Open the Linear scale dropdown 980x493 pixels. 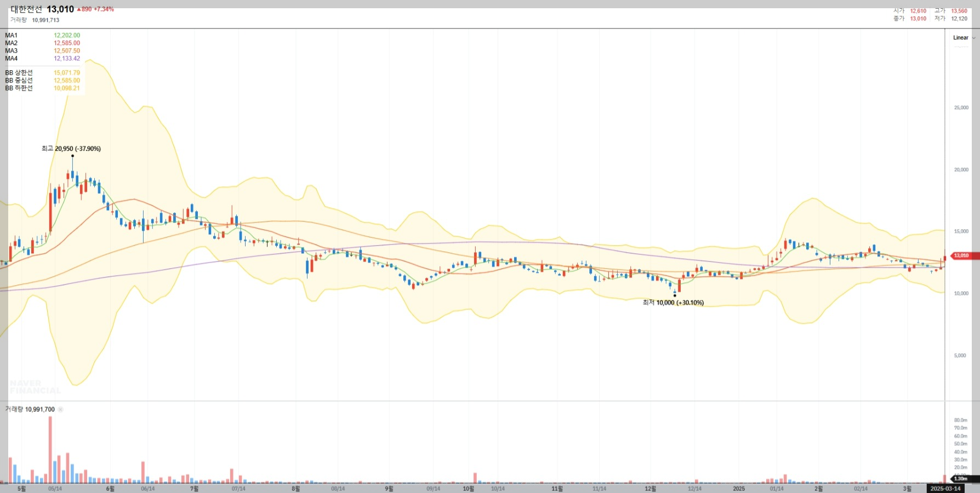(x=964, y=38)
